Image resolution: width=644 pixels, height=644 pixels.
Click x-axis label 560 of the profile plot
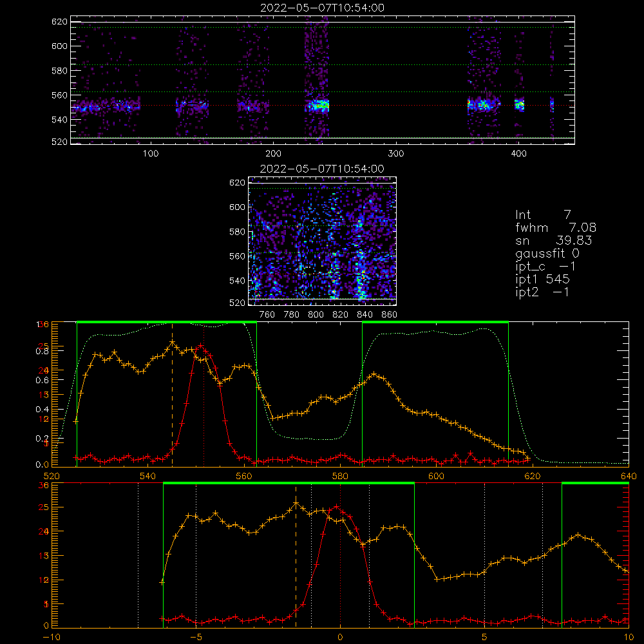pos(244,477)
